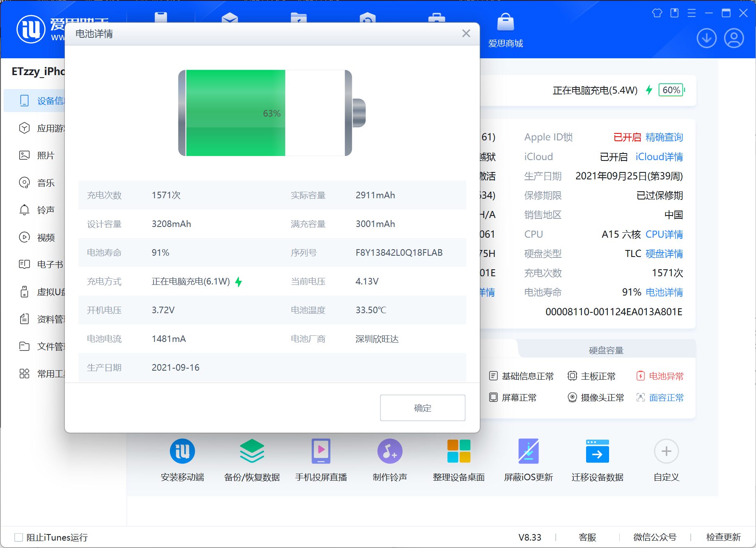The image size is (756, 548).
Task: Open the CPU详情 link
Action: (x=664, y=234)
